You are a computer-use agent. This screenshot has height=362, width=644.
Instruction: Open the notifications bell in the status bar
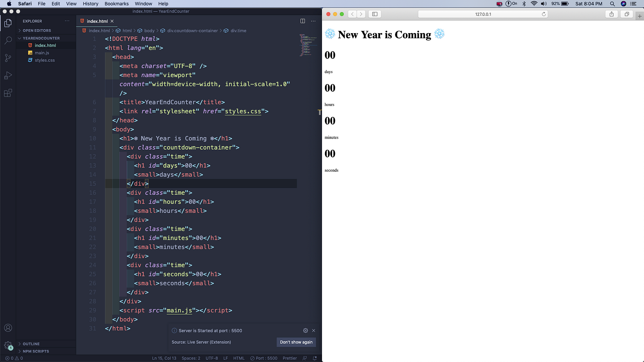click(315, 358)
